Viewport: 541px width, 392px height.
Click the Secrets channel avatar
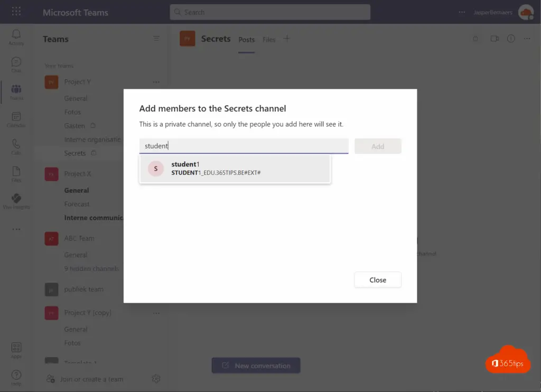click(188, 39)
